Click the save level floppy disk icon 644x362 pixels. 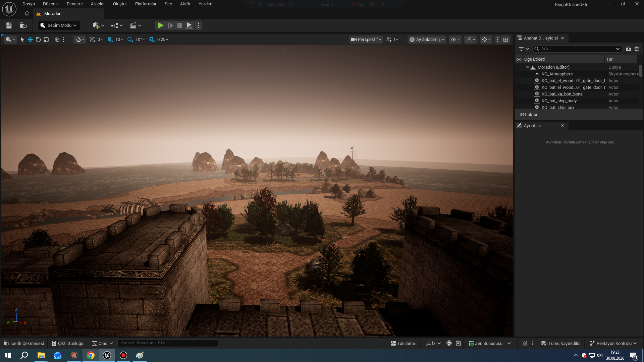click(9, 25)
